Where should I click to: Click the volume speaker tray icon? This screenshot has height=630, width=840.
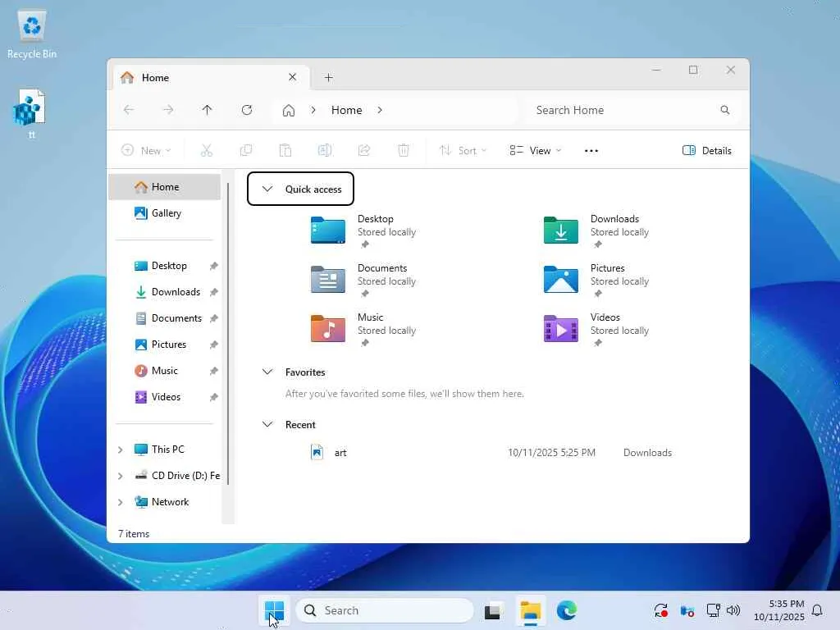pos(733,610)
